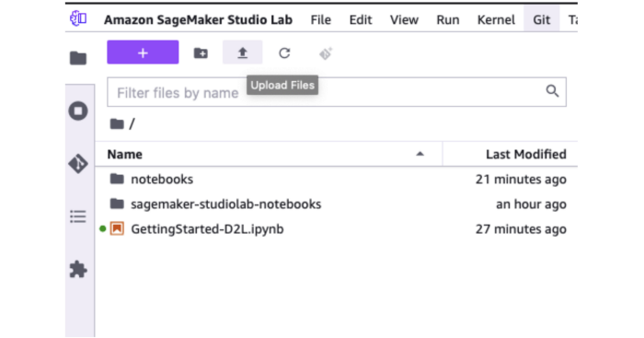Open the Running Terminals and Kernels sidebar icon
Image resolution: width=644 pixels, height=338 pixels.
coord(78,111)
